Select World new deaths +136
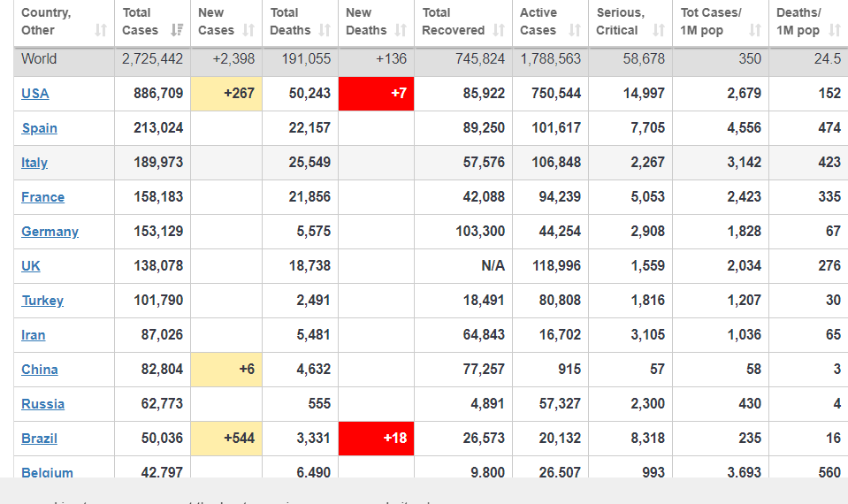The height and width of the screenshot is (504, 848). [391, 59]
